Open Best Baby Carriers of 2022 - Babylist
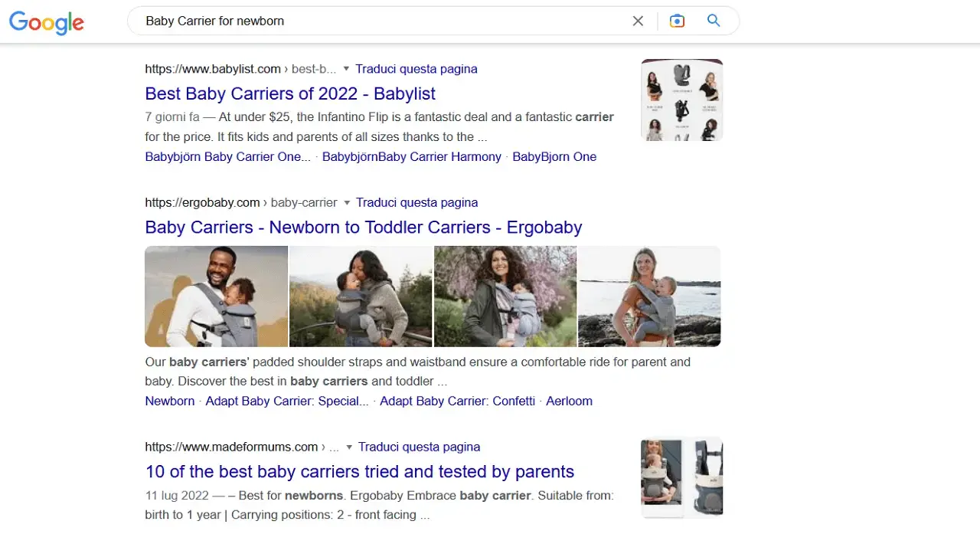980x544 pixels. (290, 94)
